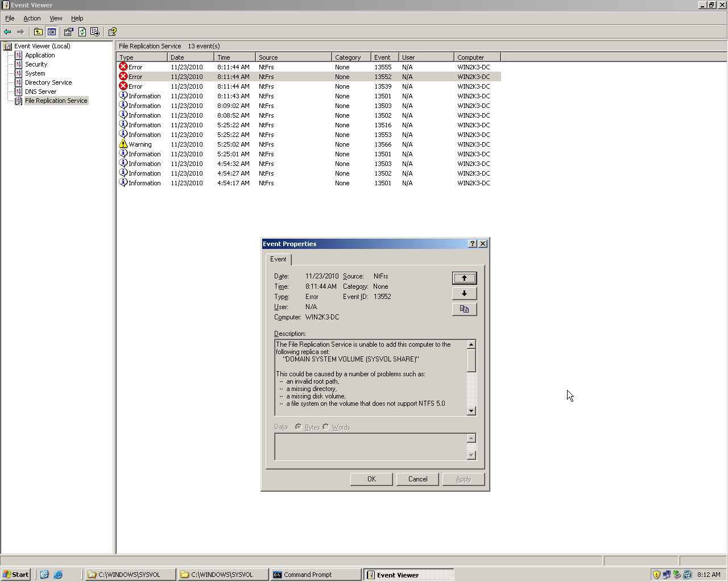The width and height of the screenshot is (728, 582).
Task: Click the Back arrow toolbar icon
Action: point(7,32)
